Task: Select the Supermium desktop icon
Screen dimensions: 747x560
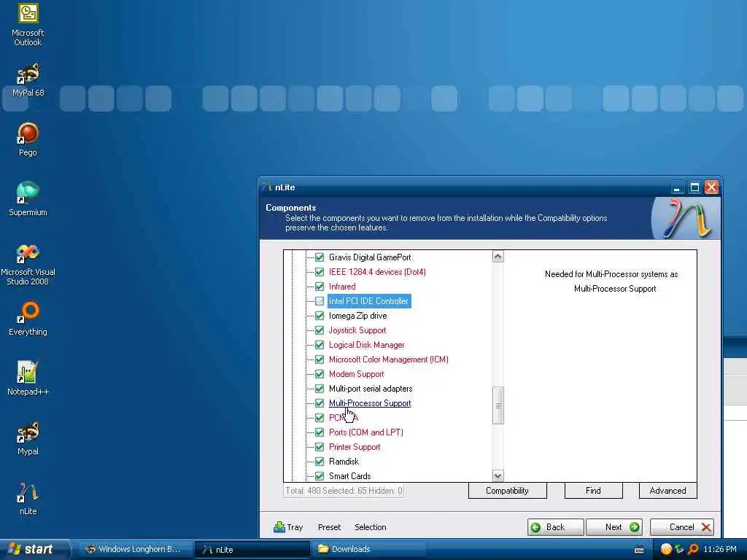Action: pos(28,199)
